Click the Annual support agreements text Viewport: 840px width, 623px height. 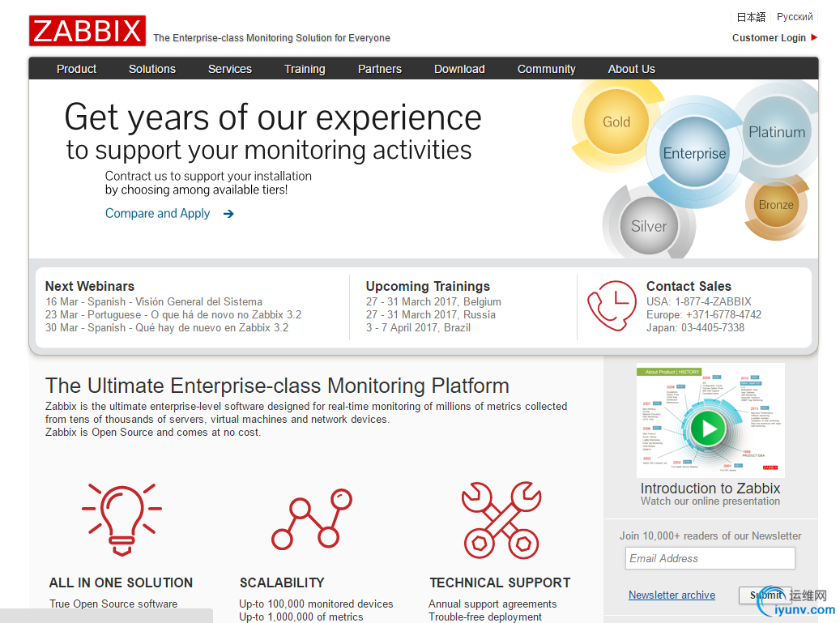[492, 604]
